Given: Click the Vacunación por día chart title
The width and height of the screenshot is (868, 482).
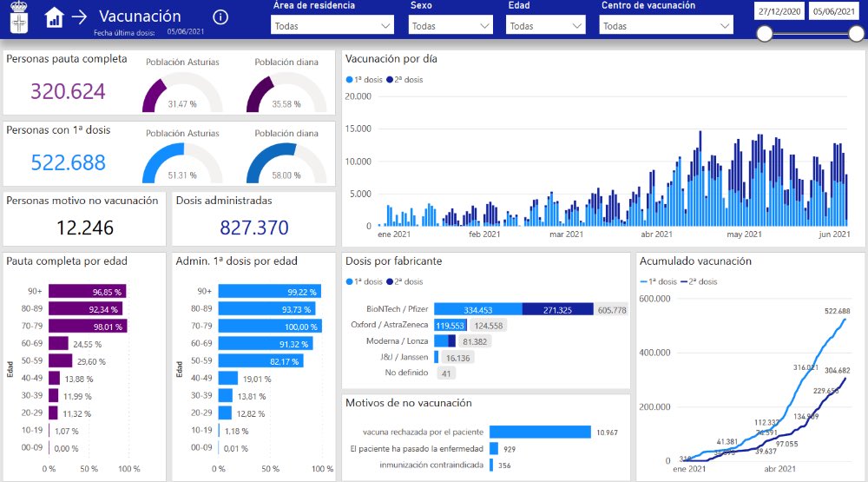Looking at the screenshot, I should [391, 59].
